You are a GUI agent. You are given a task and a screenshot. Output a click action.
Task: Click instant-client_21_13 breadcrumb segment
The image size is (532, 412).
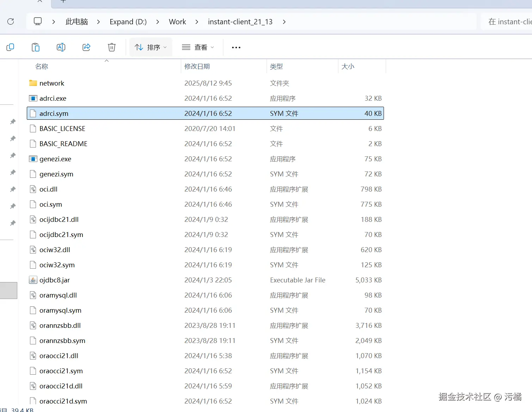240,22
